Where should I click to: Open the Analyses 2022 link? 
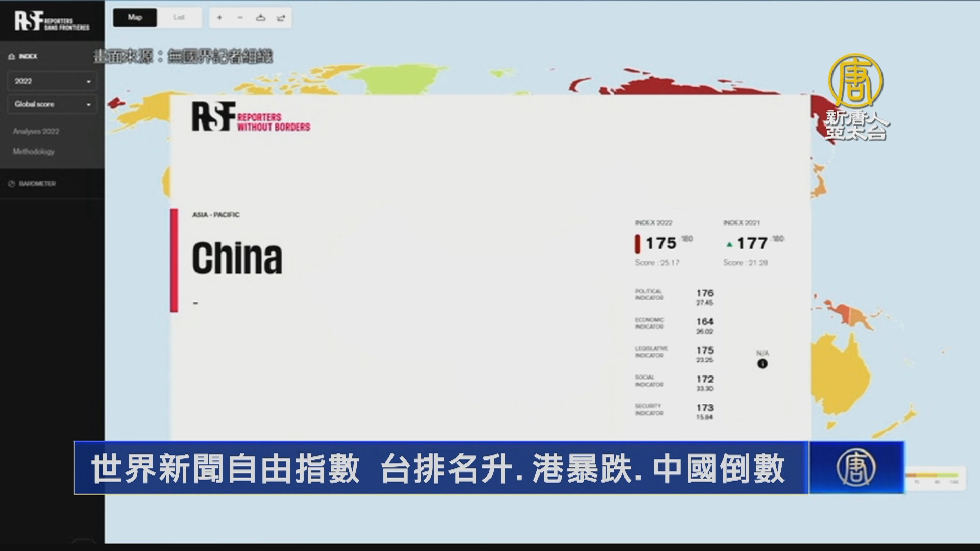36,132
